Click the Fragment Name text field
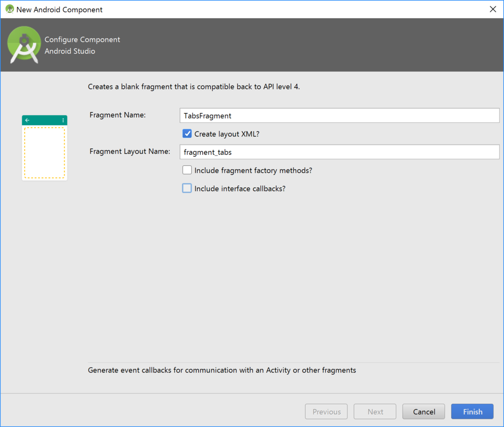 [x=340, y=116]
